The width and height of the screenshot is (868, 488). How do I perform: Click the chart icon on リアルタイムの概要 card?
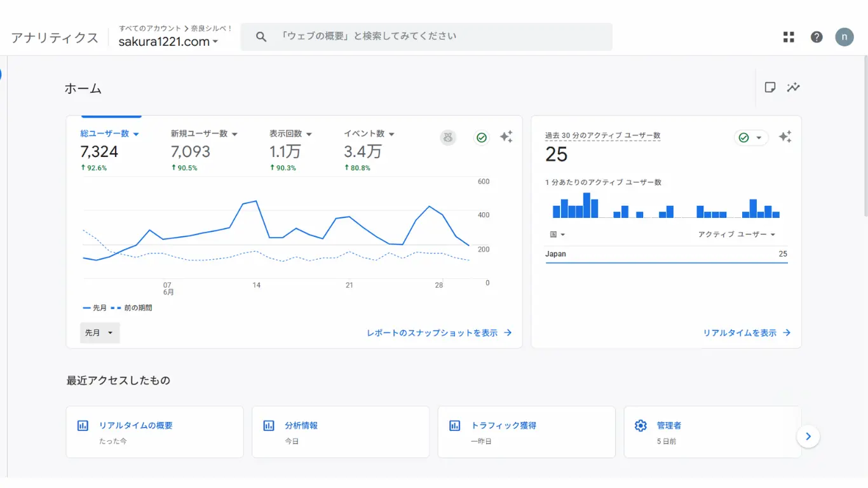(x=83, y=426)
